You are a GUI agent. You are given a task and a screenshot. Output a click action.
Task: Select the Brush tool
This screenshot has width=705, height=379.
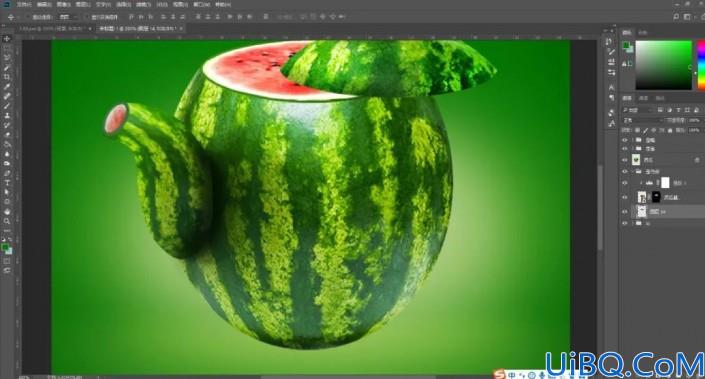[7, 106]
